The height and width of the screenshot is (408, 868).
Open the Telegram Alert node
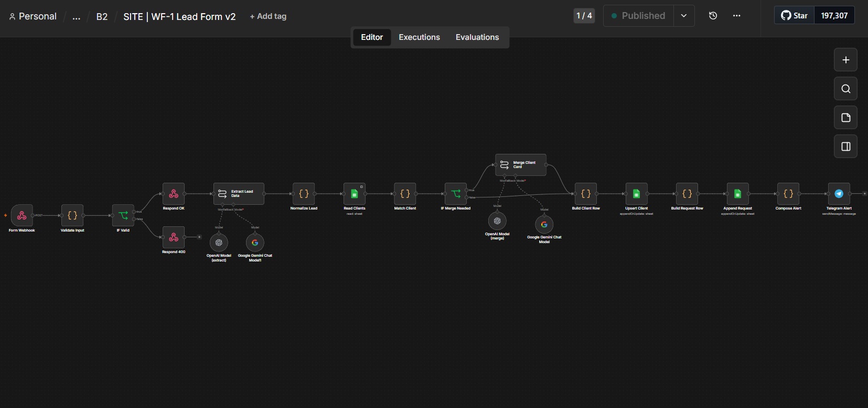839,194
